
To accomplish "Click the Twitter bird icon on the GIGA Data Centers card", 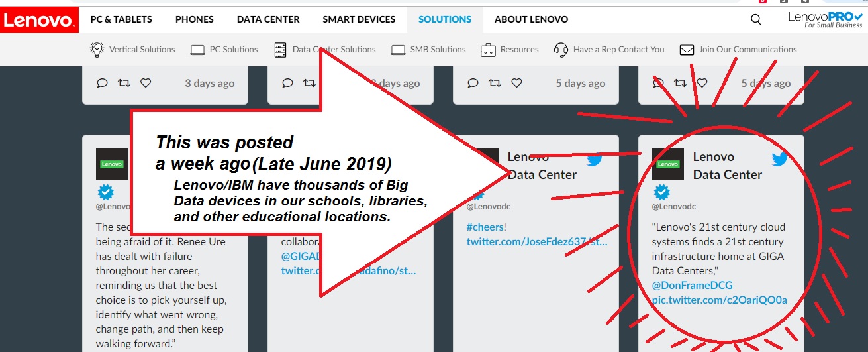I will [x=780, y=159].
